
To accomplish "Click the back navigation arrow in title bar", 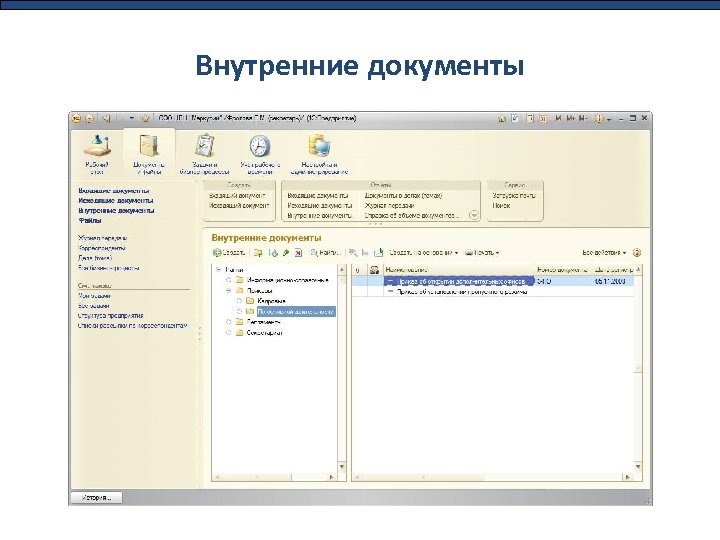I will pos(106,118).
